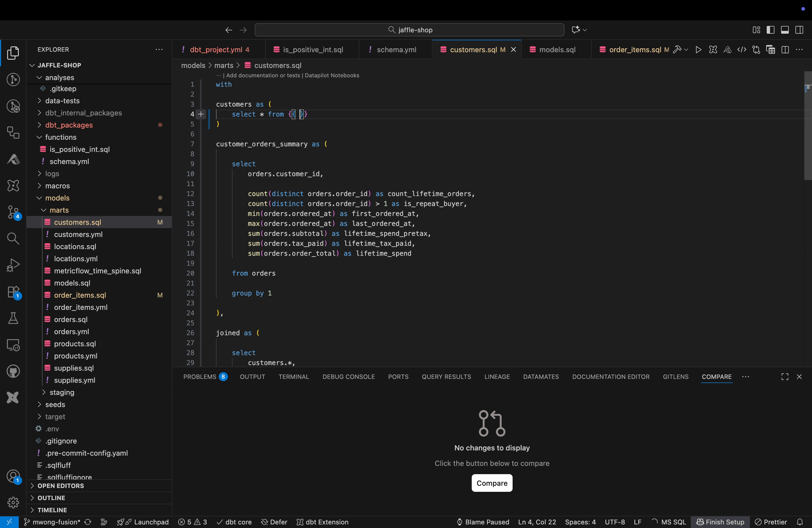Screen dimensions: 812x528
Task: Open the Run and Debug view
Action: (13, 265)
